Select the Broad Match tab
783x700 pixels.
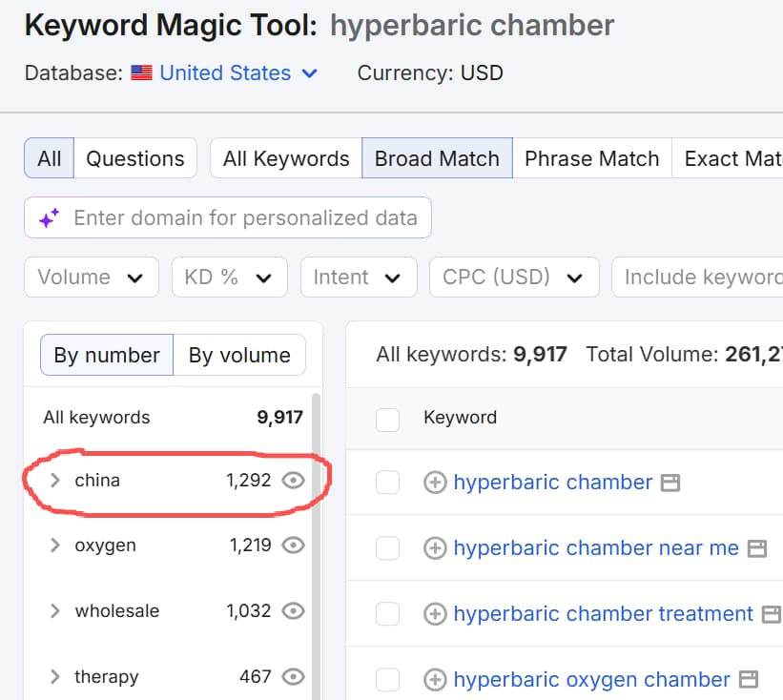tap(437, 158)
